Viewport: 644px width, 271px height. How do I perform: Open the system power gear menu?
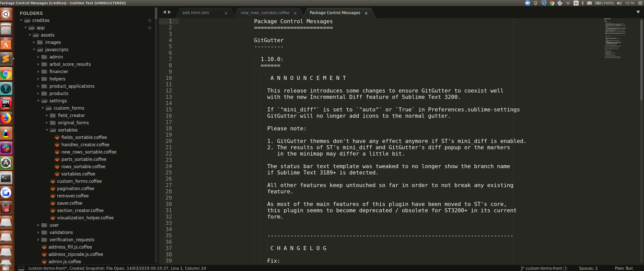point(640,3)
